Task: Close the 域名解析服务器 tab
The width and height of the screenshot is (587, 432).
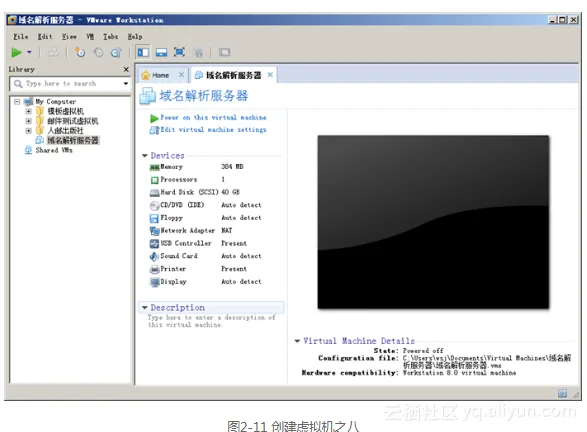Action: pos(270,75)
